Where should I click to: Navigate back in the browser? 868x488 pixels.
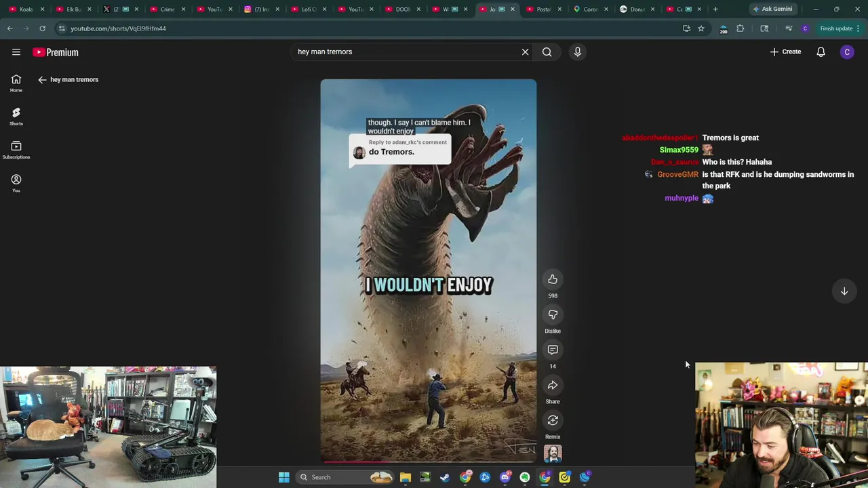click(x=9, y=28)
